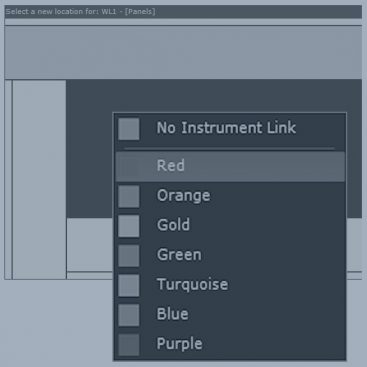Choose Red from the instrument link menu

pyautogui.click(x=230, y=166)
